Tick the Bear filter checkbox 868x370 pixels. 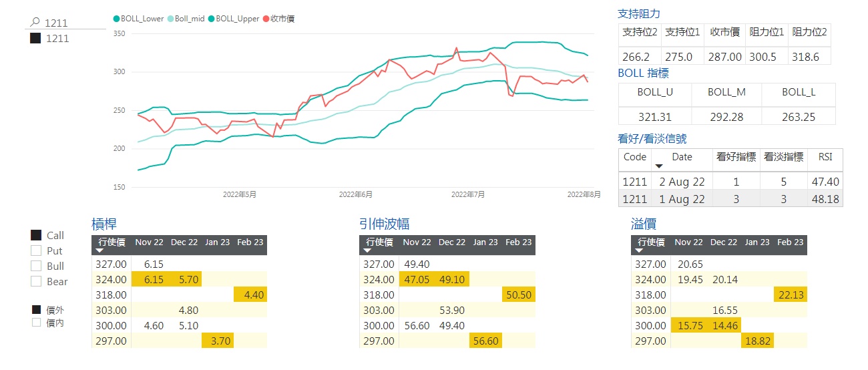(36, 281)
